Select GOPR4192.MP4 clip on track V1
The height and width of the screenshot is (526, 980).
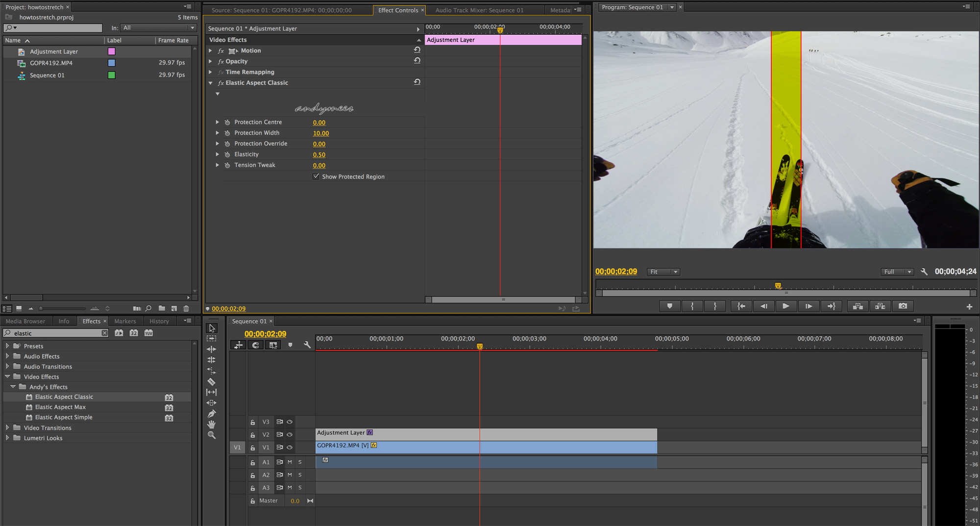coord(486,447)
